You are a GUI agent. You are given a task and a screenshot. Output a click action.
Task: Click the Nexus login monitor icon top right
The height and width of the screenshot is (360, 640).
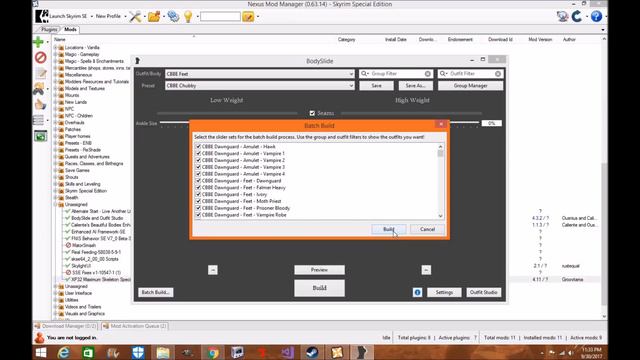coord(562,16)
